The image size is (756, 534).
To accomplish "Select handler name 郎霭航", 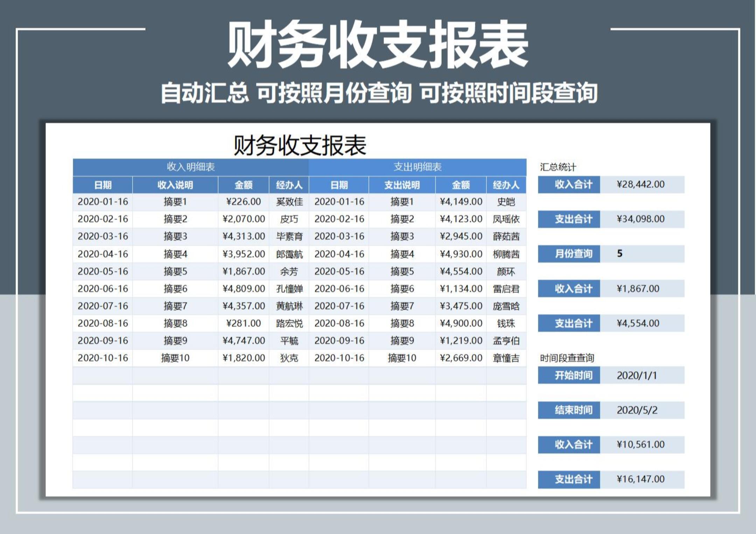I will click(289, 254).
